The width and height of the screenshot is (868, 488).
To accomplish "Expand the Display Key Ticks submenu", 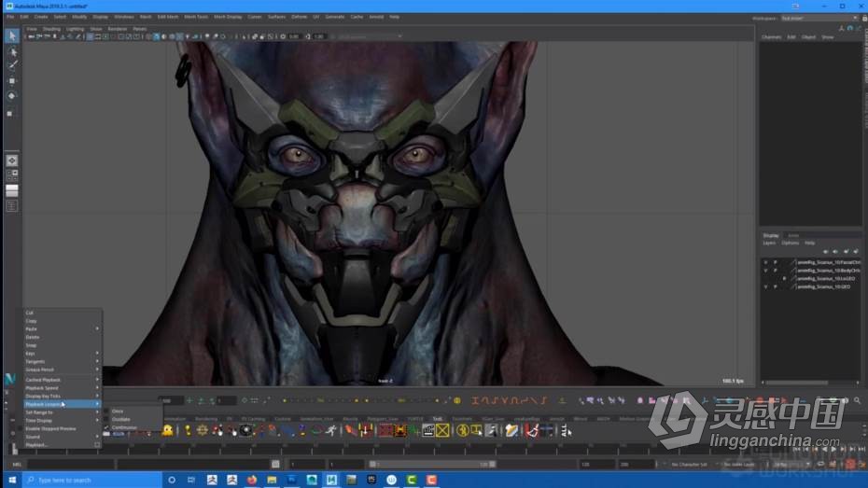I will [62, 397].
